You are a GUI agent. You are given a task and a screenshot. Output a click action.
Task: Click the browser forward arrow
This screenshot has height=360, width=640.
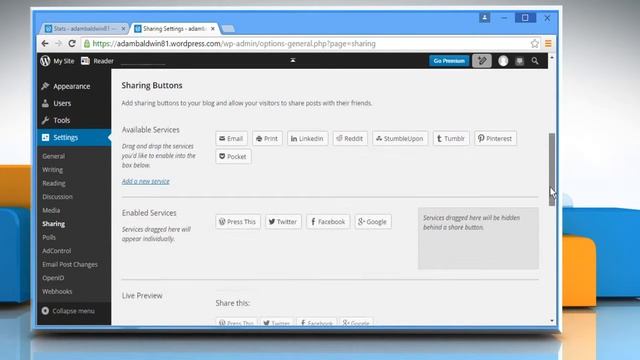pos(58,43)
